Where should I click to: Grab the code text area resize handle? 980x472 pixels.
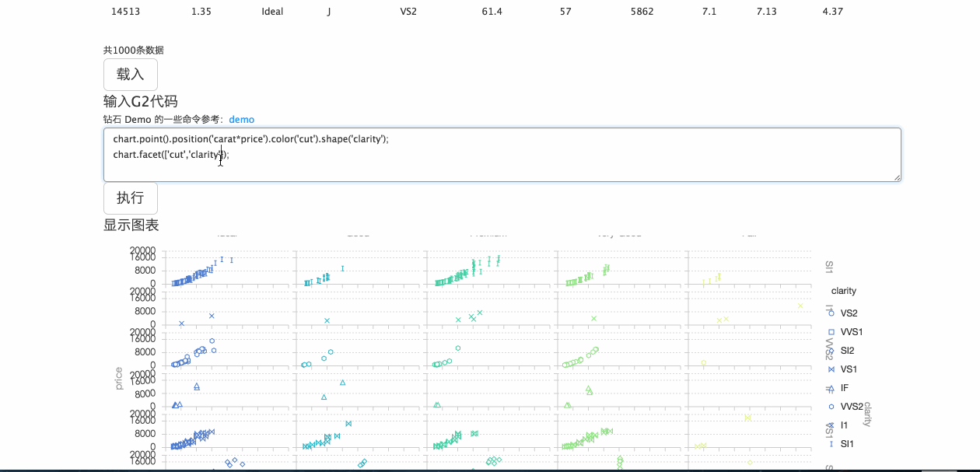pos(897,177)
